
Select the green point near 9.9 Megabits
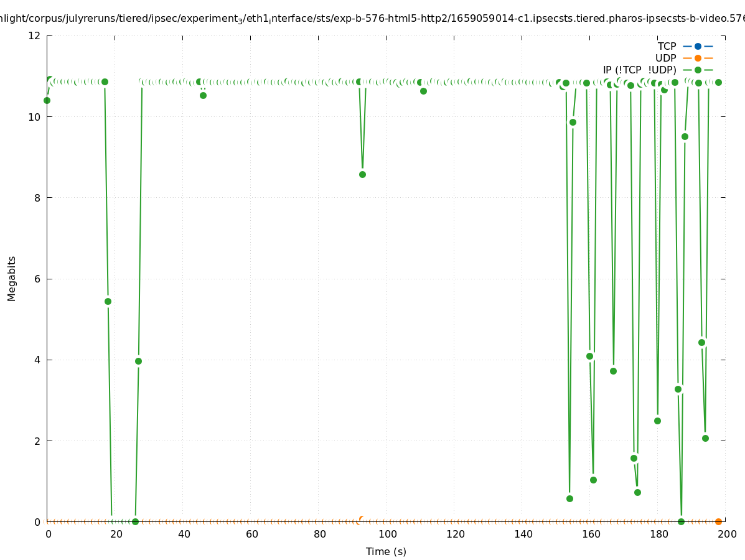pos(573,122)
